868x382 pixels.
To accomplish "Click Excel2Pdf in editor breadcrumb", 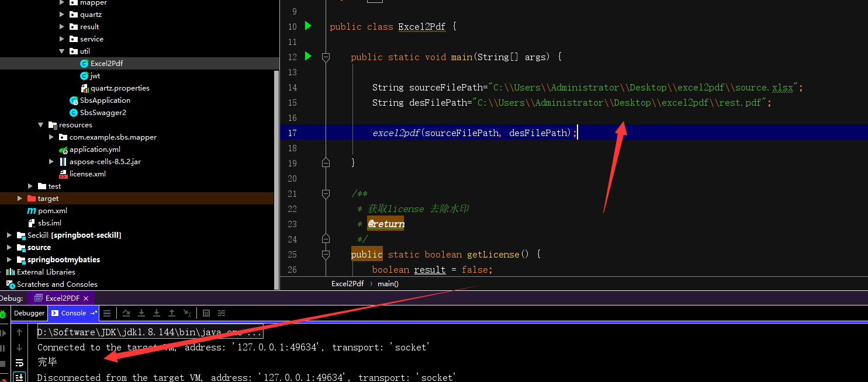I will (x=347, y=283).
